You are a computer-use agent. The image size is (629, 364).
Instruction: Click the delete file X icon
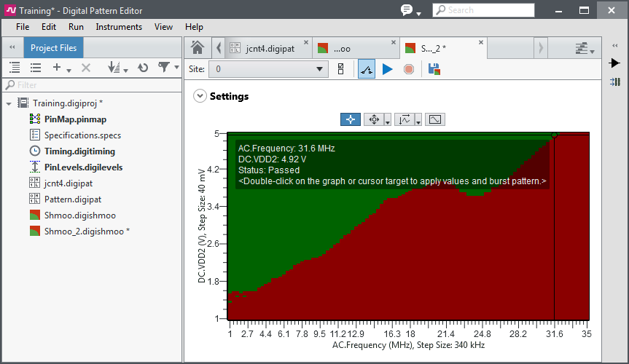[86, 68]
